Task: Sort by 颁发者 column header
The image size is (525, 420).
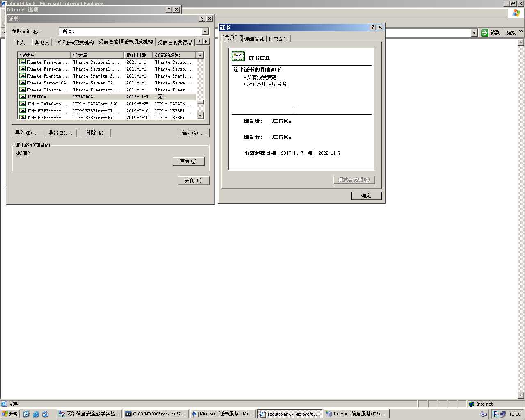Action: point(98,55)
